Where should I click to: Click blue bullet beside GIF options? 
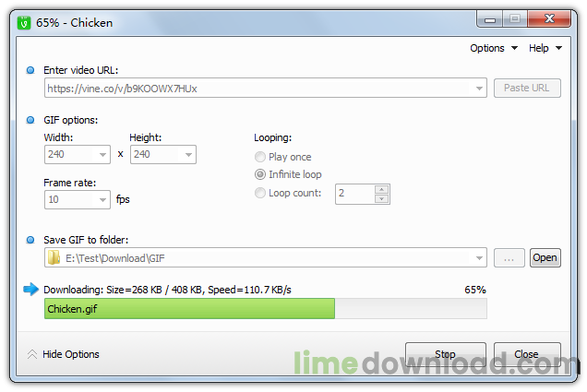pyautogui.click(x=30, y=120)
